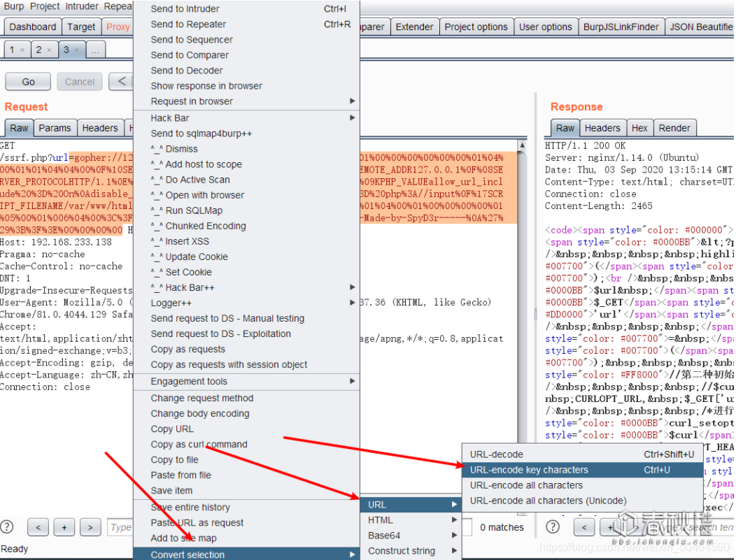736x560 pixels.
Task: Open new repeater tab with ellipsis
Action: point(95,50)
